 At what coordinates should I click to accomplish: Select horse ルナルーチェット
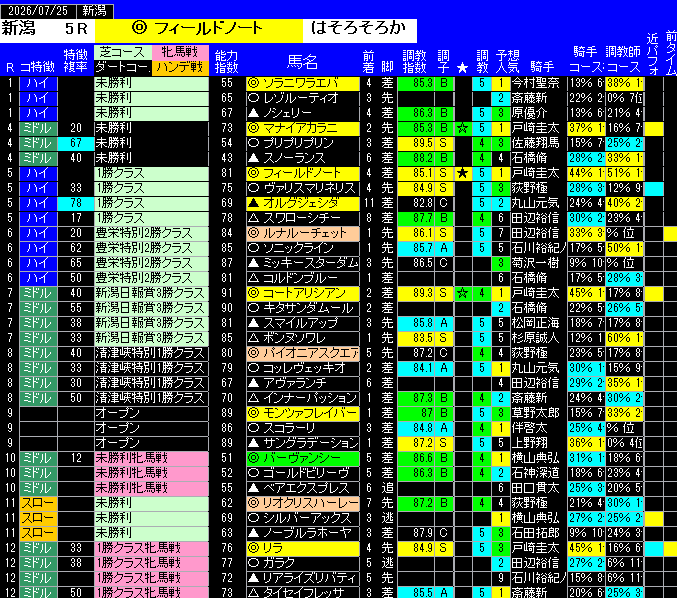303,233
